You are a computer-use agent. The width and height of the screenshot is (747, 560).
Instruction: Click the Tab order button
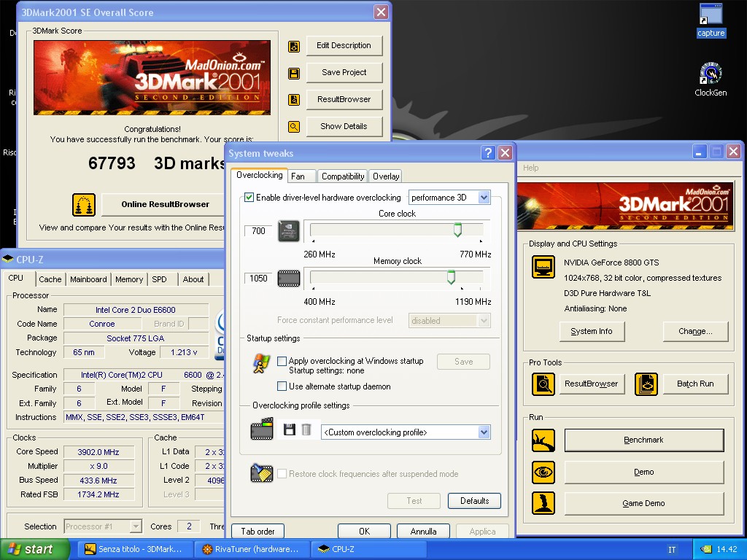[x=258, y=531]
